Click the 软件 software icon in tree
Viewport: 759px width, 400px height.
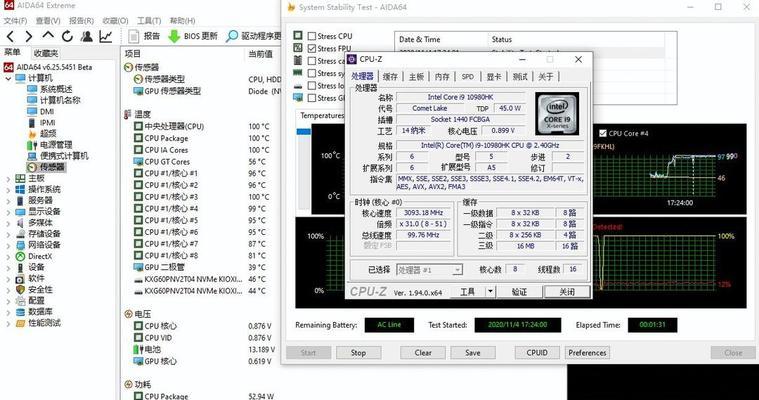[20, 278]
